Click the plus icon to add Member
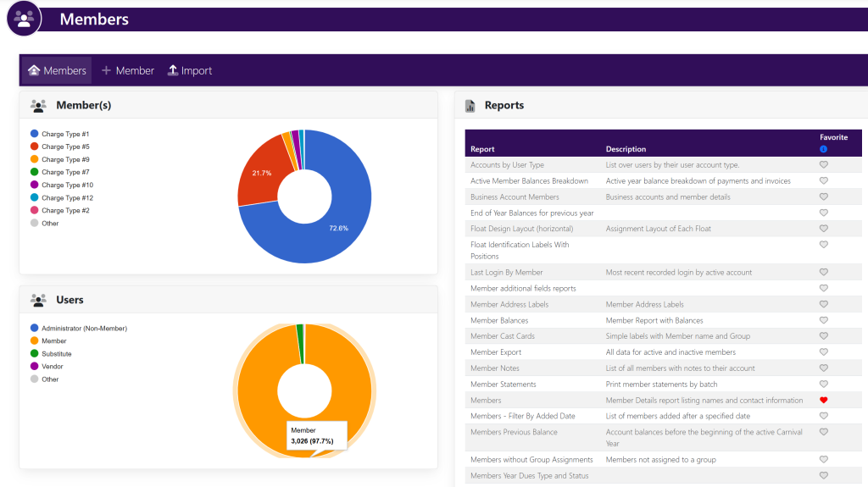Image resolution: width=868 pixels, height=487 pixels. [107, 70]
